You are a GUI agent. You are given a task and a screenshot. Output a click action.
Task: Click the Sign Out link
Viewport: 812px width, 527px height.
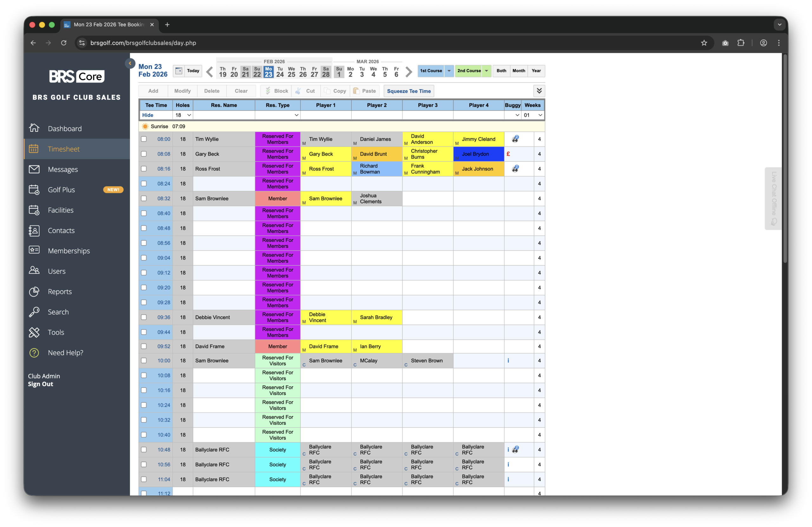pos(41,384)
